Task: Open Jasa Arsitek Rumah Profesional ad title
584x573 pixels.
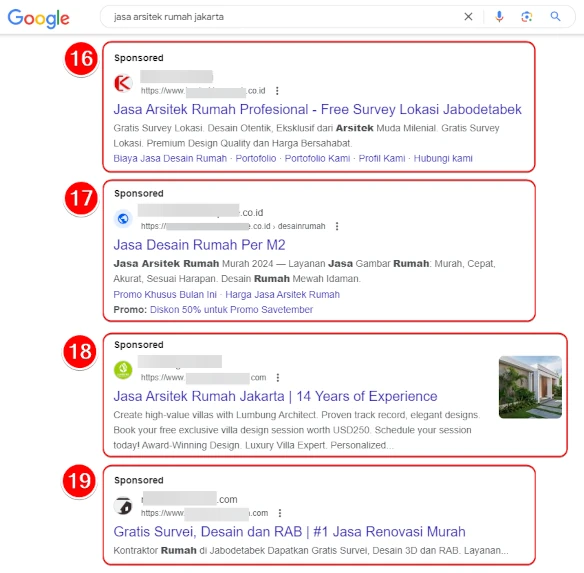Action: coord(317,110)
